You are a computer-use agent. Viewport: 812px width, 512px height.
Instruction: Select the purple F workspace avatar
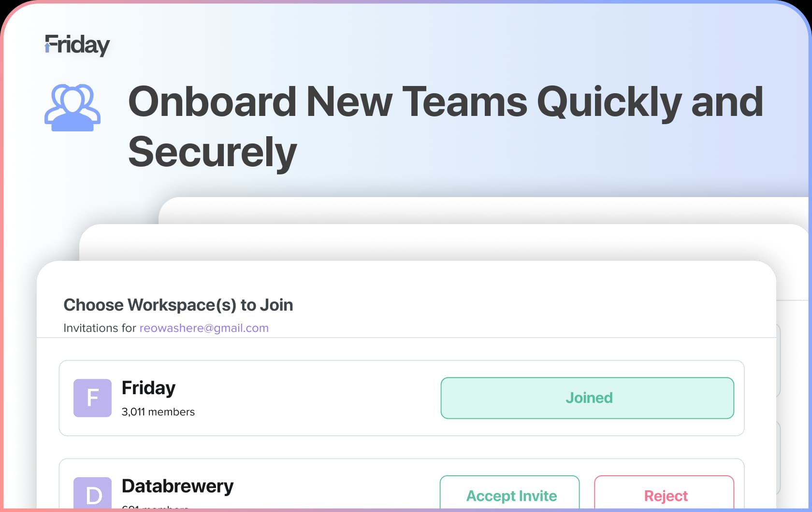click(92, 398)
